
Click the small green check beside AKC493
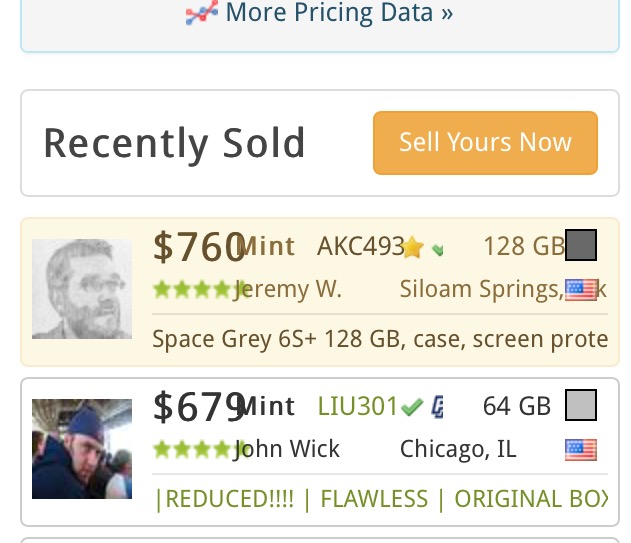coord(437,250)
